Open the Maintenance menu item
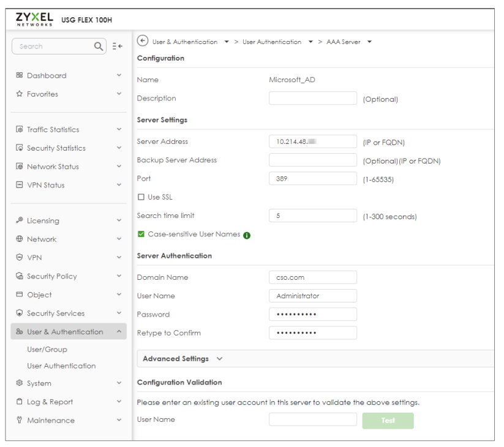The height and width of the screenshot is (447, 504). (x=69, y=420)
